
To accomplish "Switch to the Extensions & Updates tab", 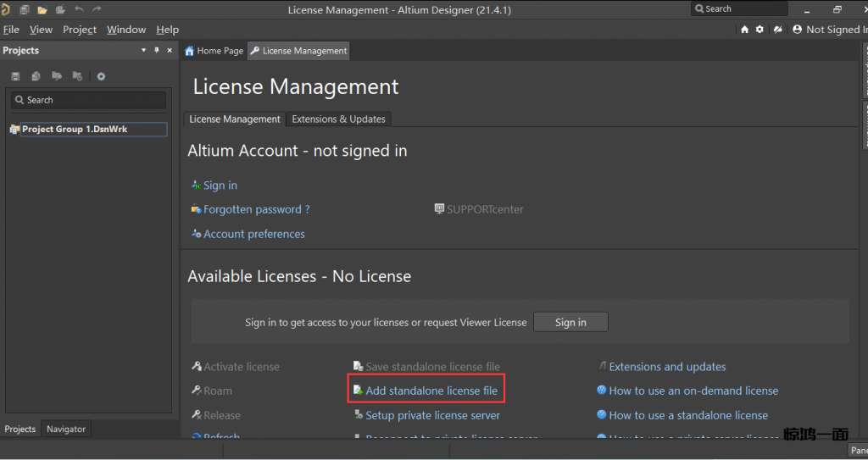I will coord(338,119).
